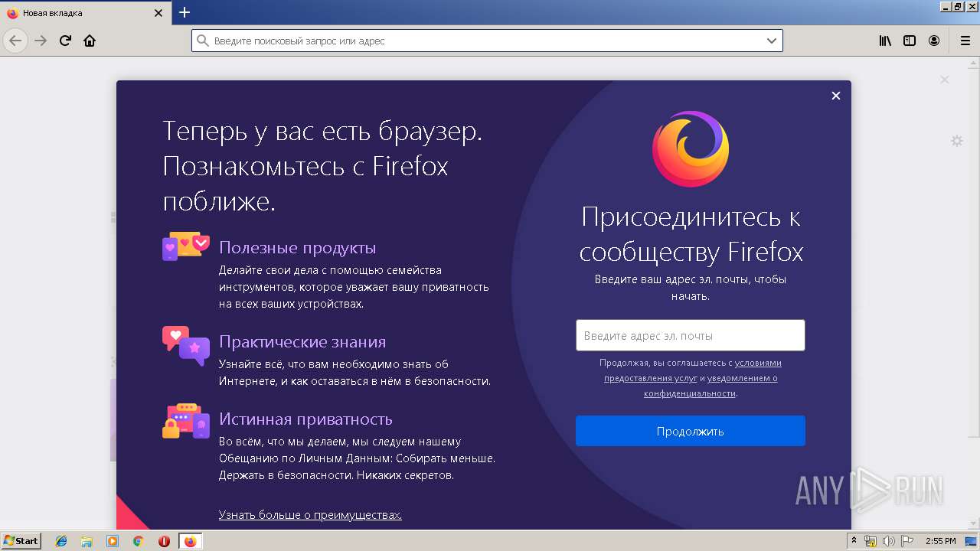Switch to the Firefox taskbar button
This screenshot has height=551, width=980.
190,541
